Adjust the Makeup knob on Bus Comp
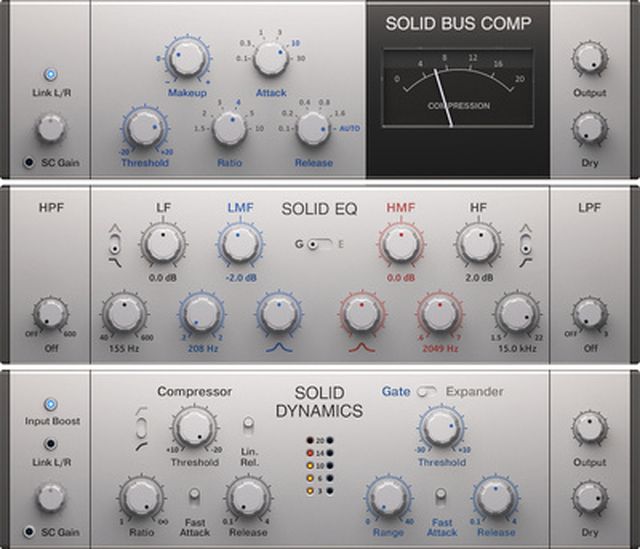The image size is (640, 549). (x=187, y=59)
